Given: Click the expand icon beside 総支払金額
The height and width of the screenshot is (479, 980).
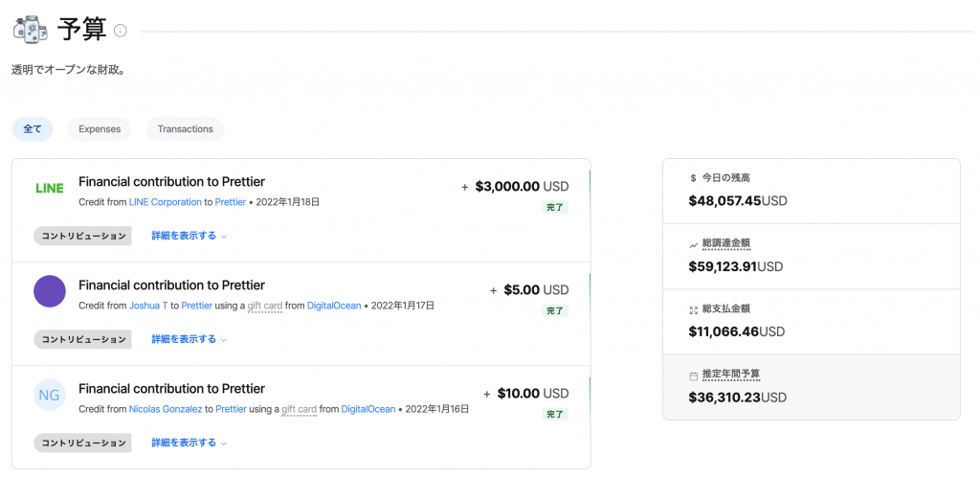Looking at the screenshot, I should tap(693, 309).
